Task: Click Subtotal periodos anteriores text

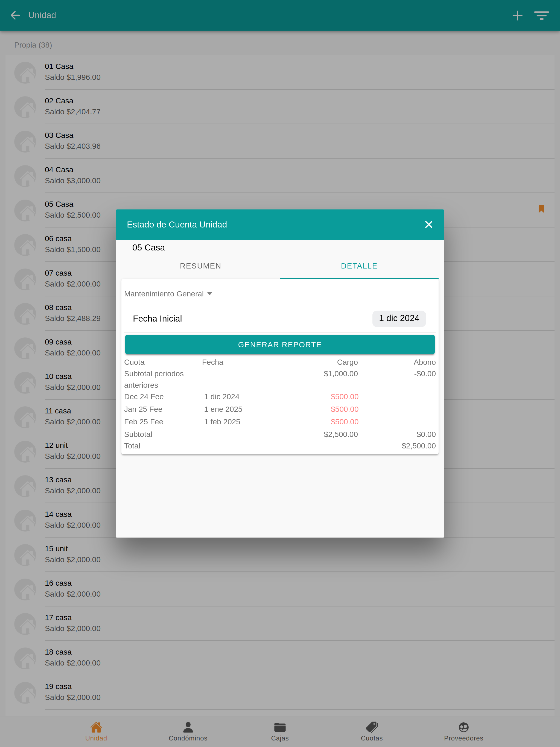Action: tap(154, 379)
